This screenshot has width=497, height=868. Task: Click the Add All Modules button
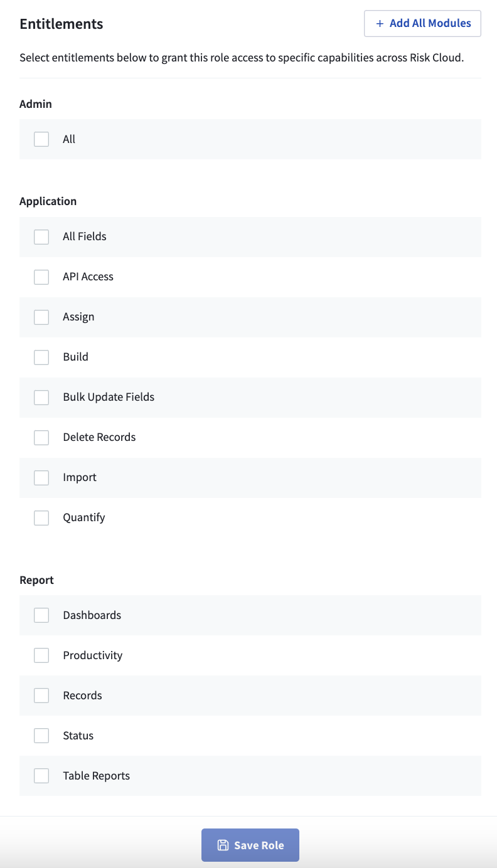click(x=422, y=23)
